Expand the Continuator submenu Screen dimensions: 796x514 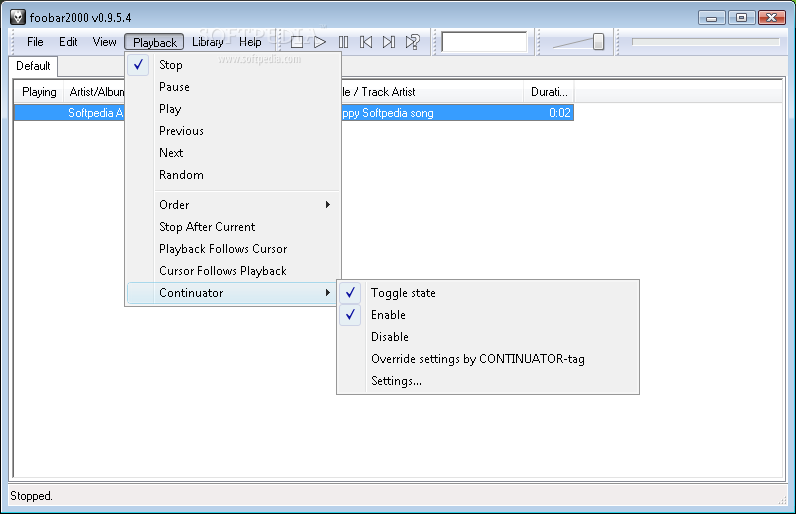coord(233,293)
